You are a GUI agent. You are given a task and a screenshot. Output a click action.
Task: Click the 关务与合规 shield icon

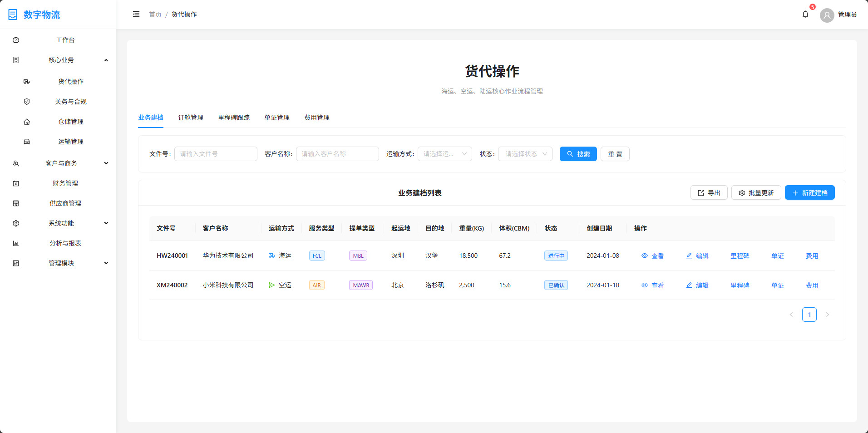[27, 102]
